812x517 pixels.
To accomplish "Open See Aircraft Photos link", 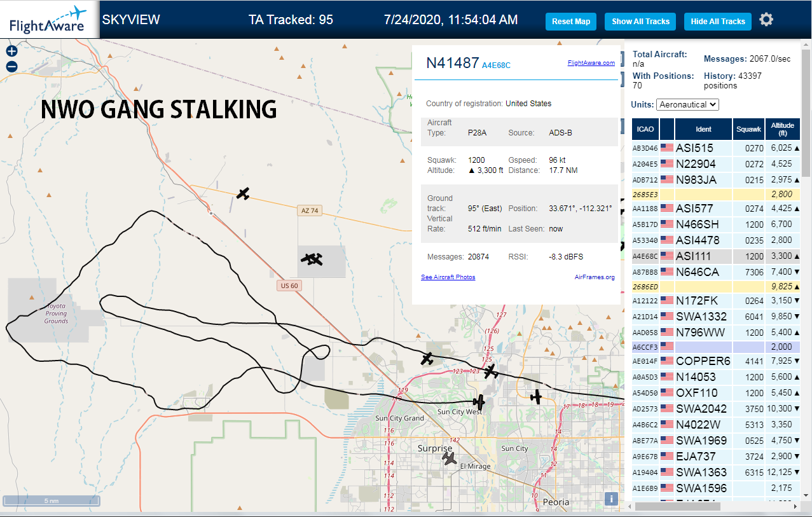I will 448,277.
